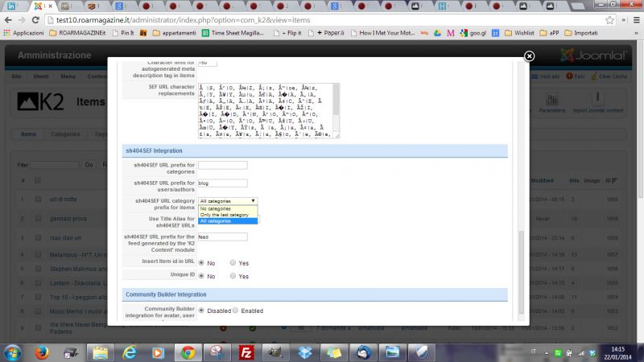
Task: Tick the checkbox for 'gennaio prova' row
Action: click(38, 219)
